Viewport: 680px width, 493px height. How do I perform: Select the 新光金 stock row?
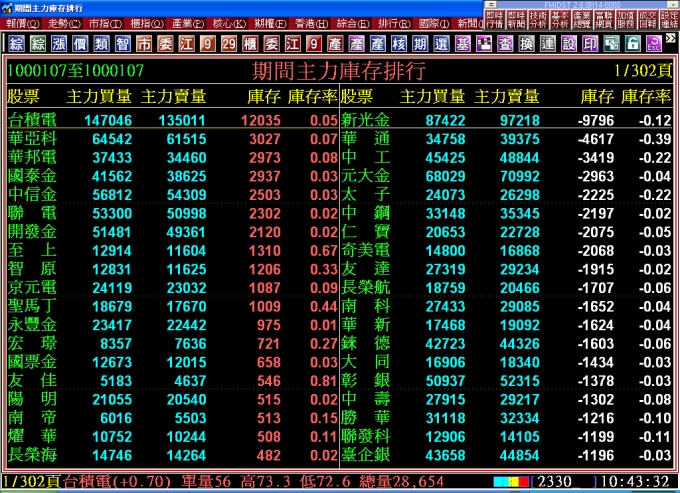click(507, 120)
